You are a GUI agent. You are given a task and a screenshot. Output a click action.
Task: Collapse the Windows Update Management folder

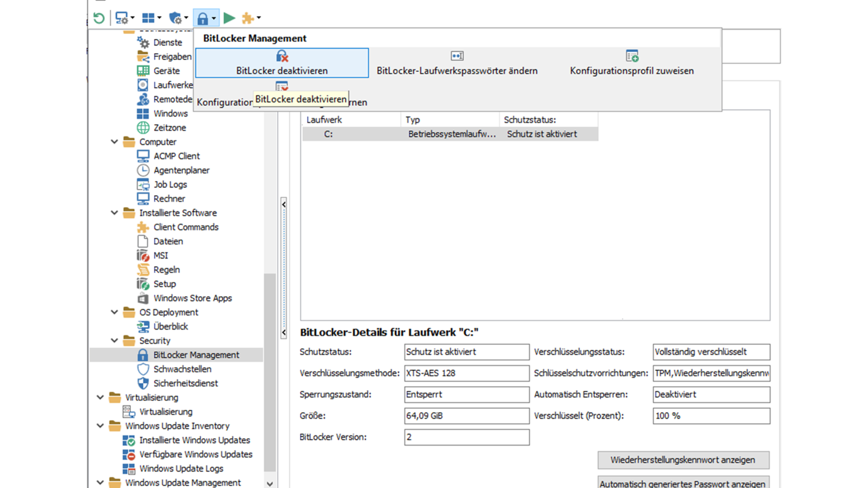(100, 483)
